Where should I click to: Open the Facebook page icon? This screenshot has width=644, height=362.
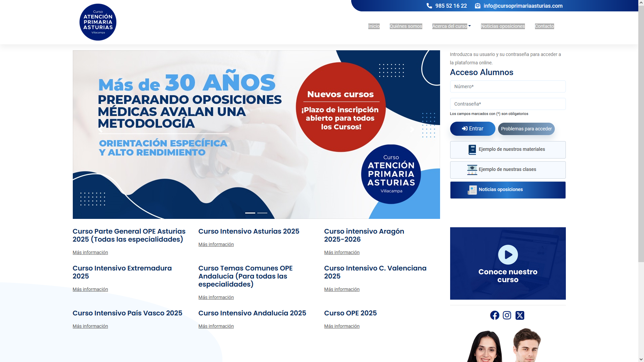[x=494, y=315]
